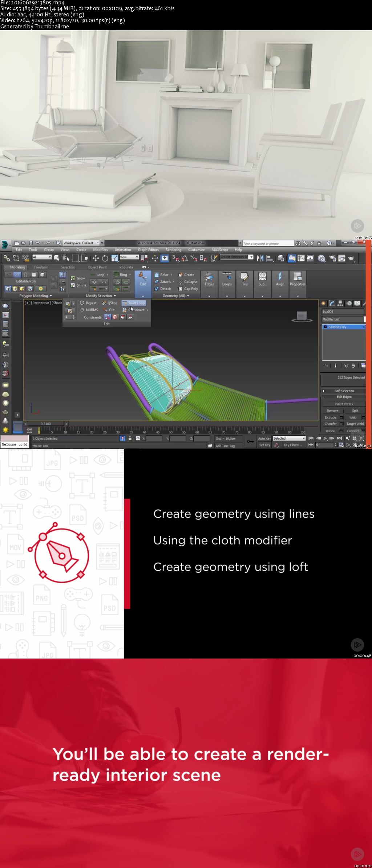Open the Workspace: Default dropdown
Viewport: 372px width, 868px height.
pos(81,243)
